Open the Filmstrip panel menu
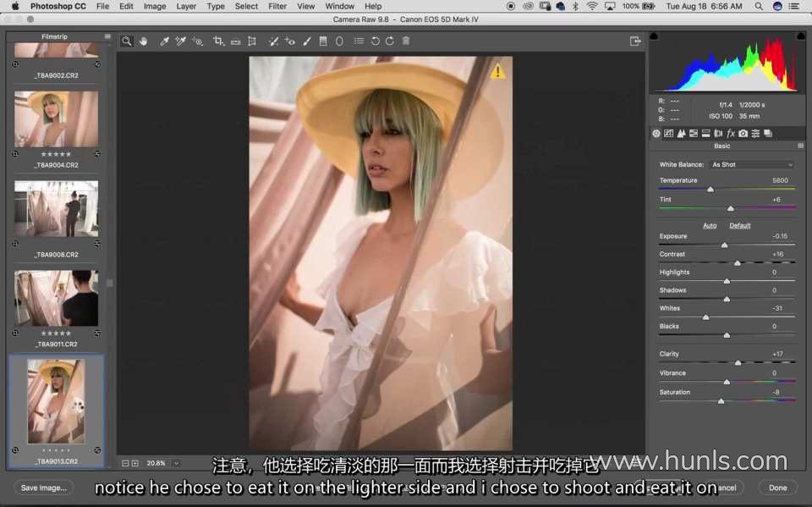The height and width of the screenshot is (507, 812). coord(107,36)
